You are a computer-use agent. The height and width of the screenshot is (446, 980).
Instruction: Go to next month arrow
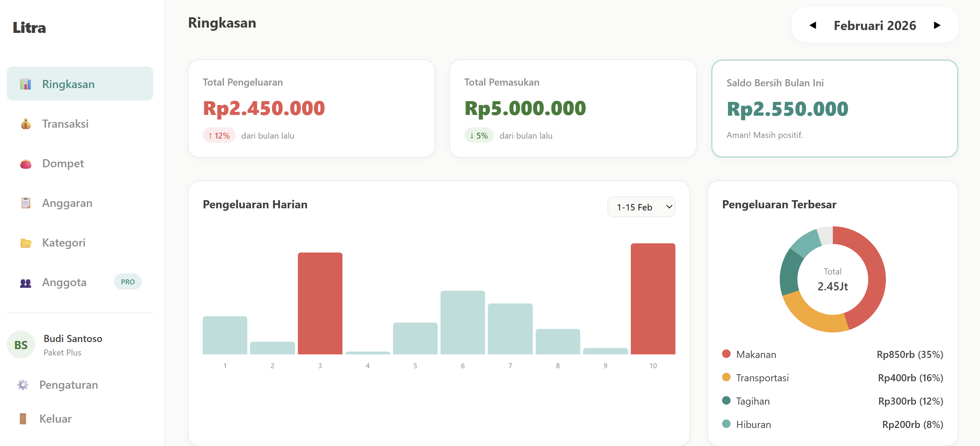click(x=937, y=25)
